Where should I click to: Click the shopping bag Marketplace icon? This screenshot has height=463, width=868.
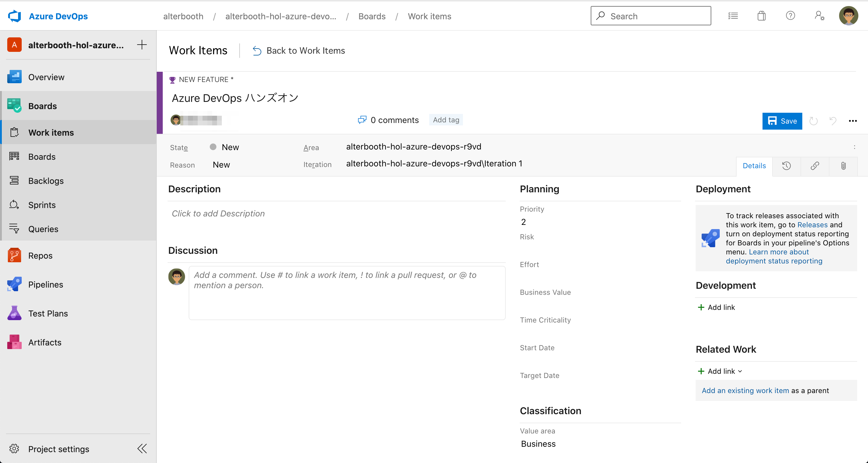(762, 16)
